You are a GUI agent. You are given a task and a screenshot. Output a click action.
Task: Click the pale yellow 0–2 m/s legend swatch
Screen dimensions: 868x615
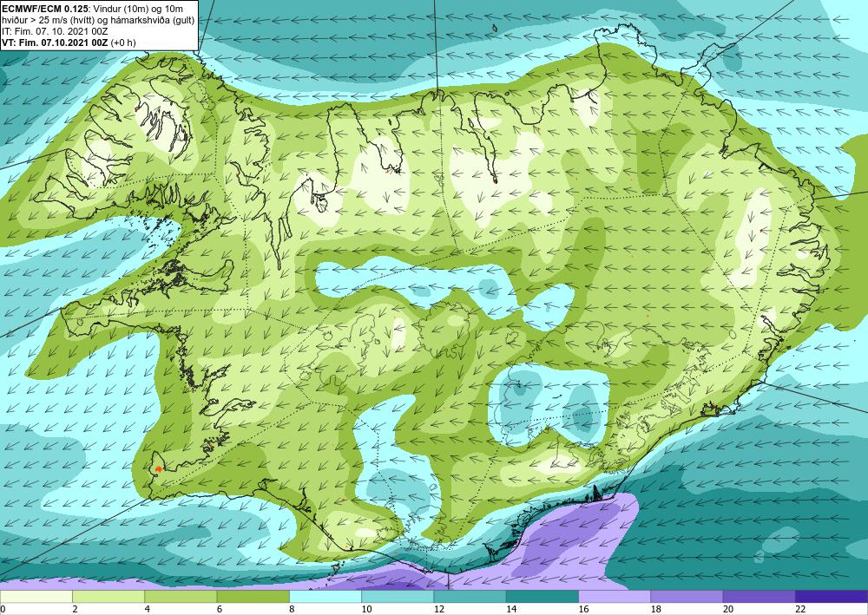point(36,597)
